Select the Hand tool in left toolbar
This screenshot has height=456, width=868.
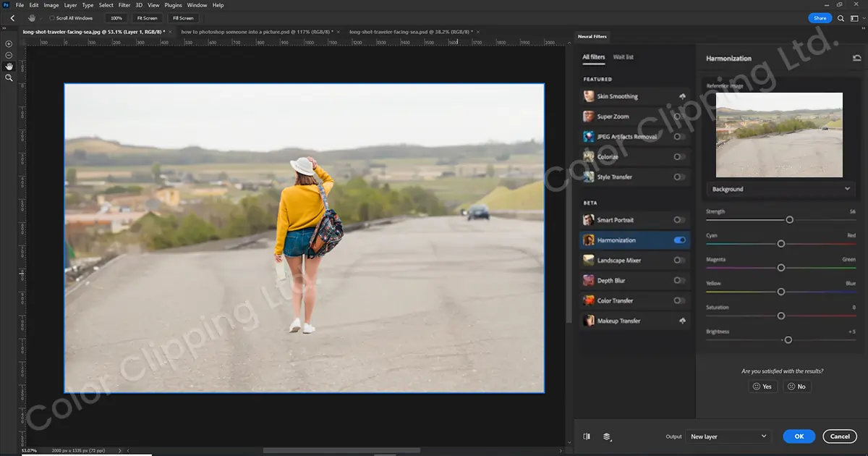pyautogui.click(x=9, y=66)
